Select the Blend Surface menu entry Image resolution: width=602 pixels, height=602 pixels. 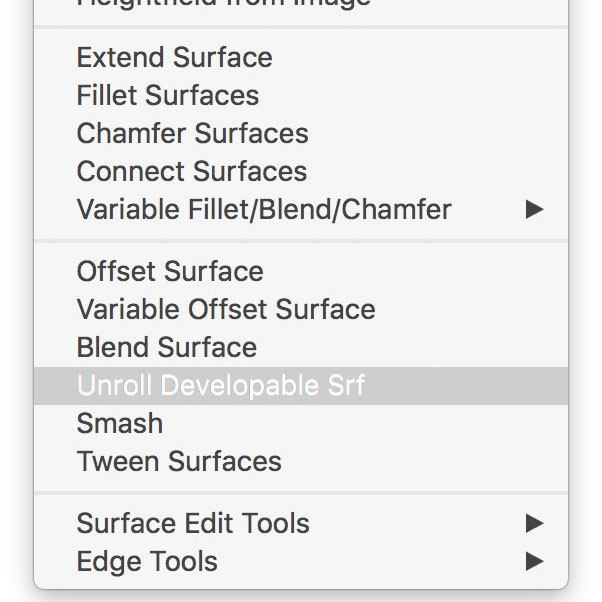point(301,347)
